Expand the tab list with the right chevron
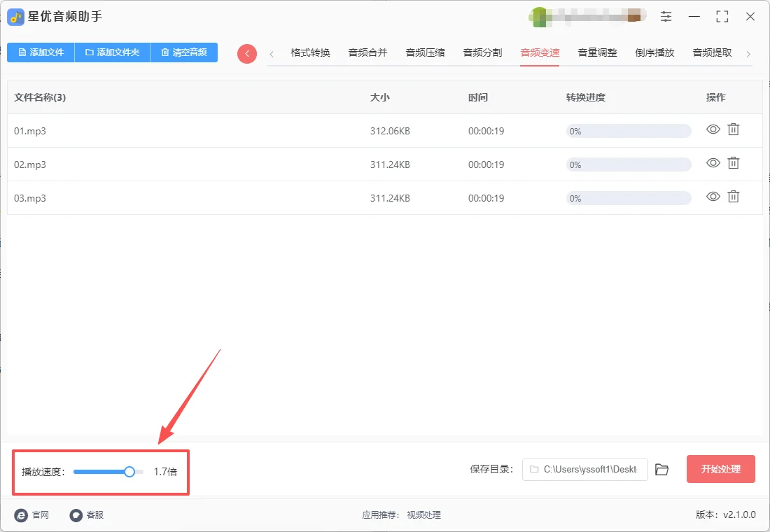The width and height of the screenshot is (770, 532). point(749,53)
